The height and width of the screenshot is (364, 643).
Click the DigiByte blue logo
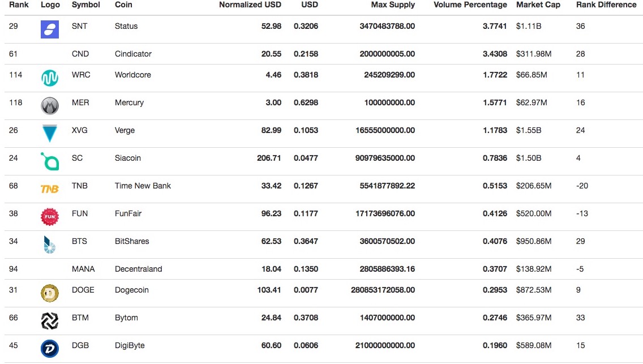click(x=50, y=349)
